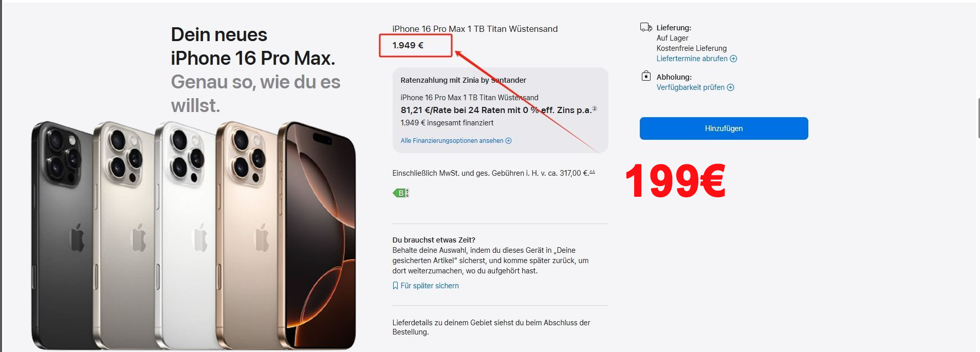The image size is (980, 352).
Task: Open the Verfügbarkeit prüfen link
Action: 690,87
